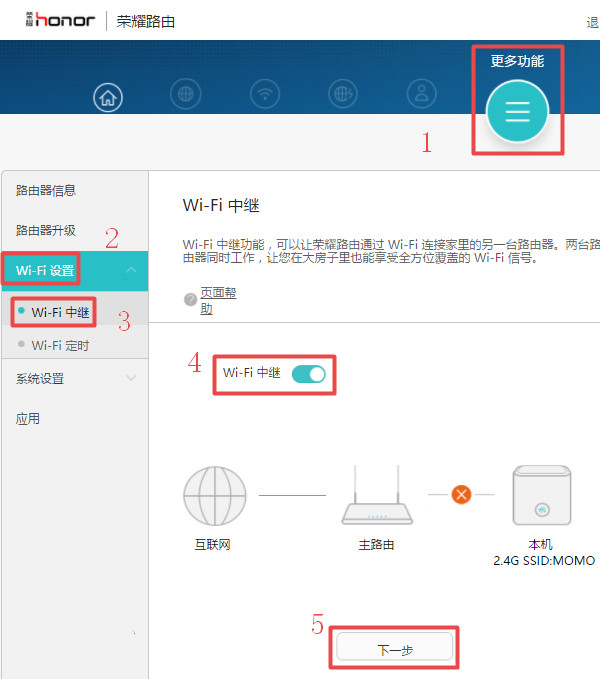Expand the 系统设置 section chevron
This screenshot has height=679, width=600.
pyautogui.click(x=131, y=378)
